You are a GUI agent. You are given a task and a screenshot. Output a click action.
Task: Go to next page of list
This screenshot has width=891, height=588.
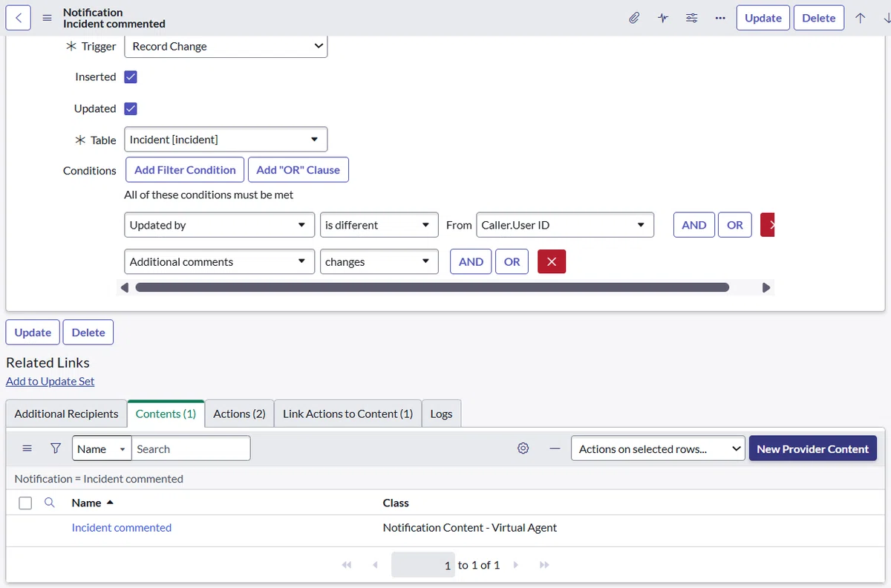[x=515, y=565]
